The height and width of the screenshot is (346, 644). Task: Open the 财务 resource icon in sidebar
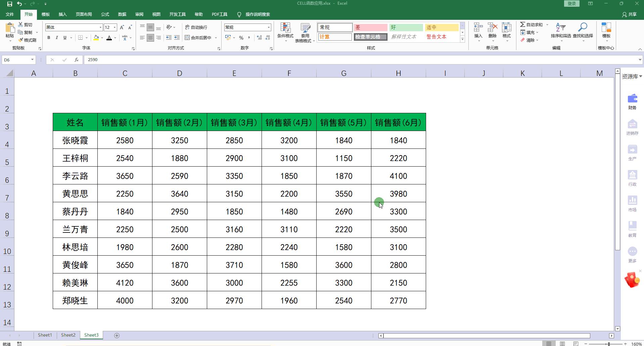coord(632,99)
